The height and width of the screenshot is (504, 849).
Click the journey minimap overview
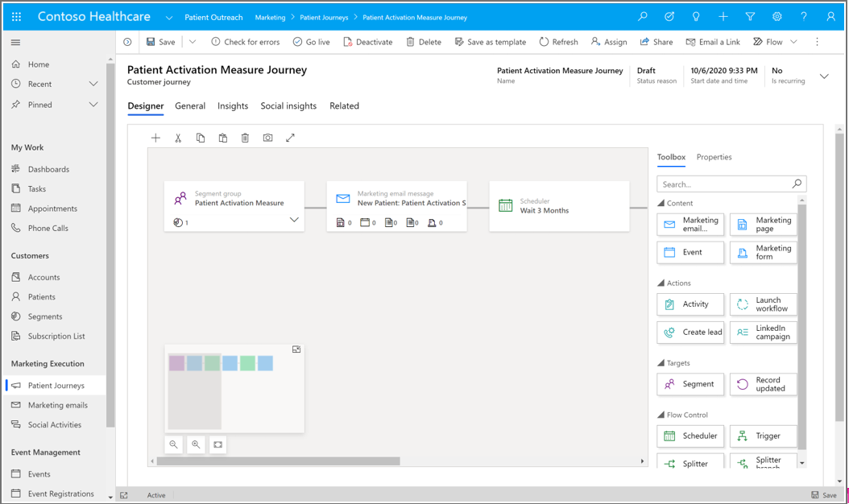coord(234,388)
